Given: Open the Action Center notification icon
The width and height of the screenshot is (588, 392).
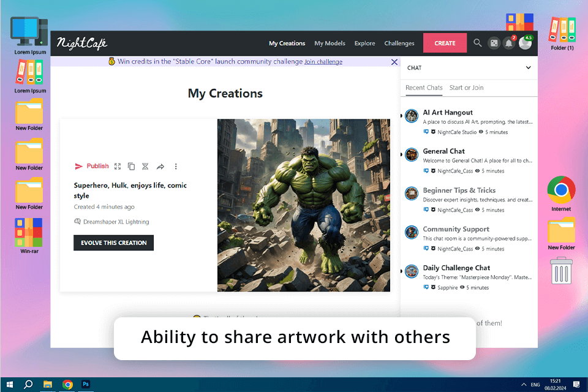Looking at the screenshot, I should click(576, 385).
